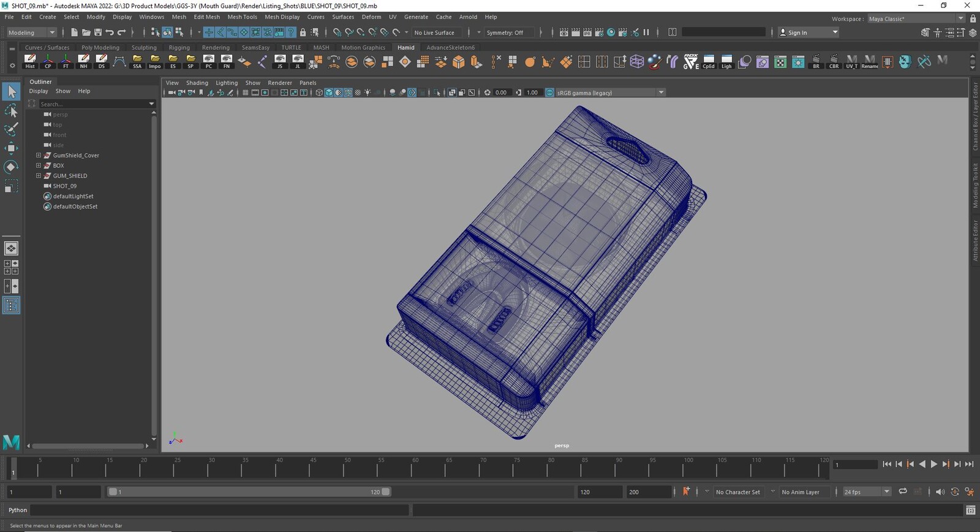Expand the GUM_SHIELD node
980x532 pixels.
(x=39, y=175)
